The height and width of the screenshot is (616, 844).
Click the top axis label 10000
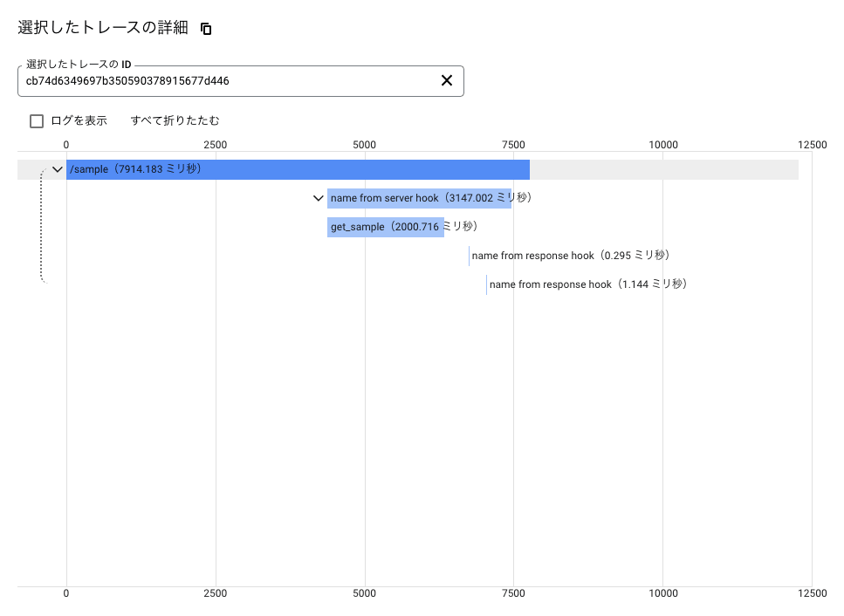663,145
